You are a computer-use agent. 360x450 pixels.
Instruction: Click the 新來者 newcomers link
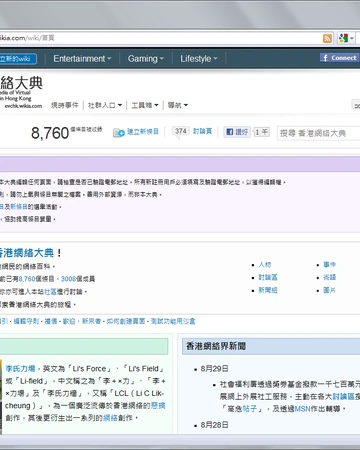pos(91,321)
